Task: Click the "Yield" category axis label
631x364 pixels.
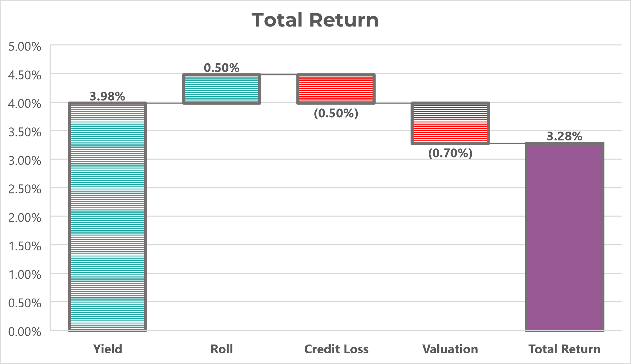Action: 107,349
